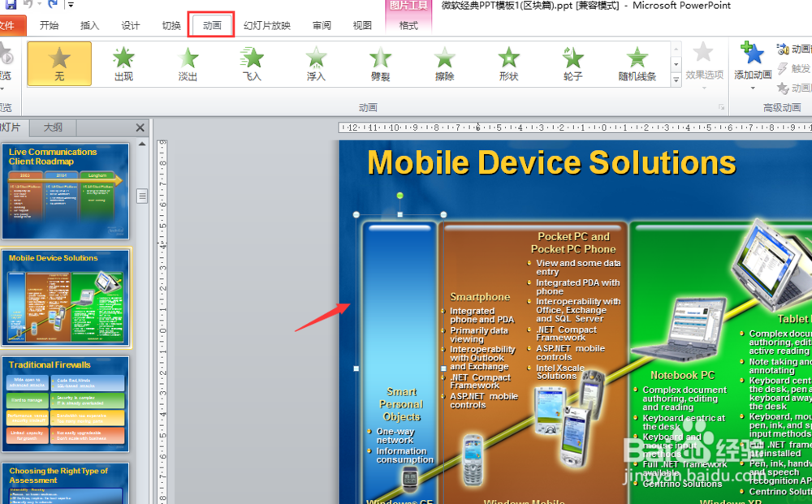Select the Live Communications Client Roadmap slide thumbnail
Screen dimensions: 812x504
pos(65,192)
